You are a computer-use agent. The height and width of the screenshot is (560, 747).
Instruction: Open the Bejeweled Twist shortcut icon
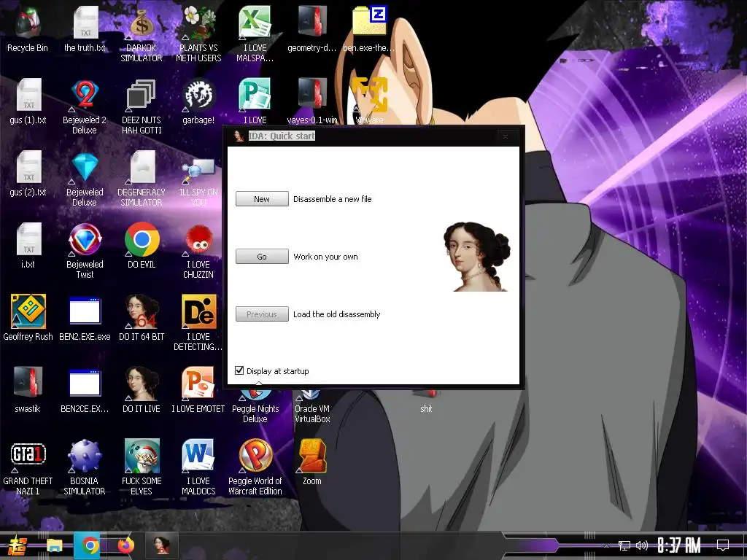tap(85, 239)
